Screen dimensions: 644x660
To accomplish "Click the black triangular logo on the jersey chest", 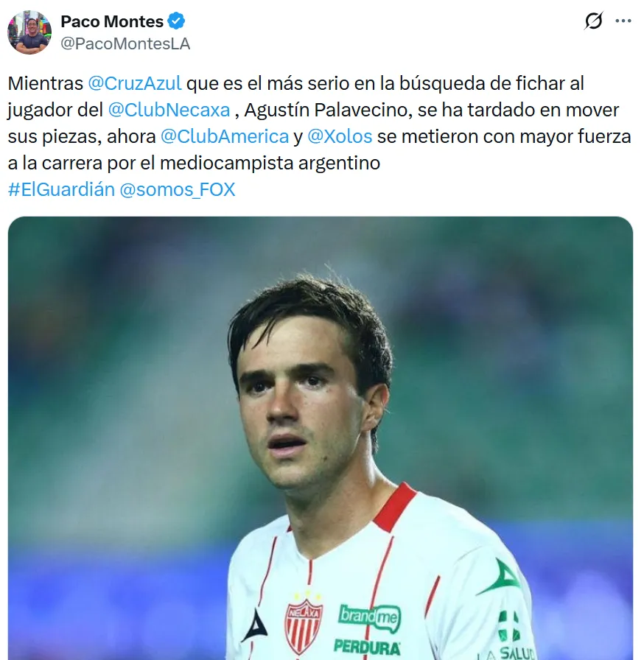I will tap(254, 625).
